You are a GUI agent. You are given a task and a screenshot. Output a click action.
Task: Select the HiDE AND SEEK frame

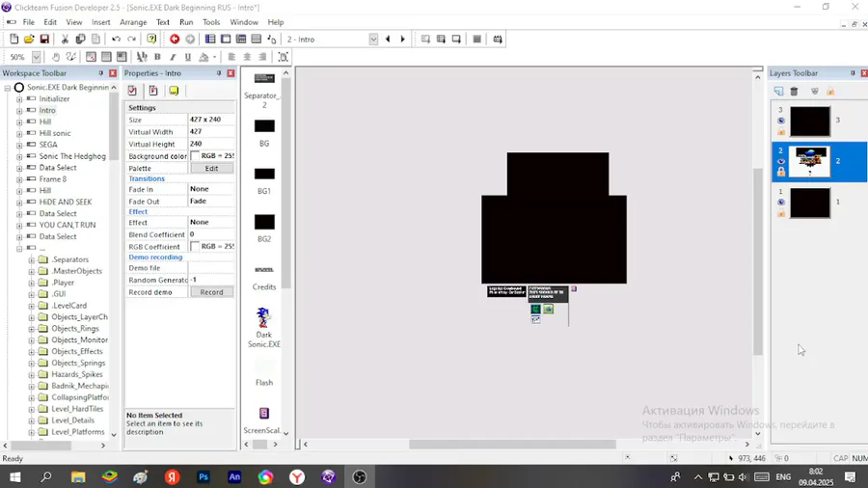[x=66, y=202]
